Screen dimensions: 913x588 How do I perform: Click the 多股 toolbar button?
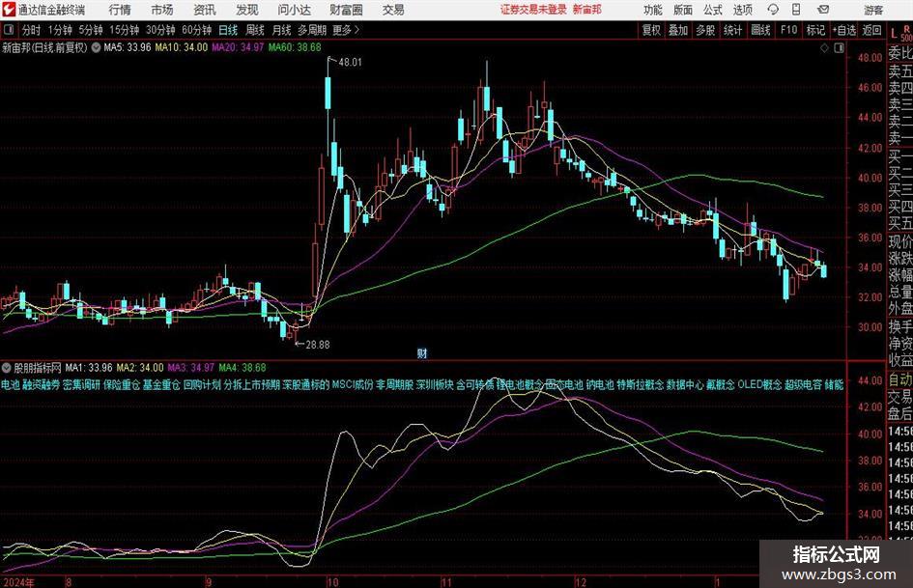(705, 30)
